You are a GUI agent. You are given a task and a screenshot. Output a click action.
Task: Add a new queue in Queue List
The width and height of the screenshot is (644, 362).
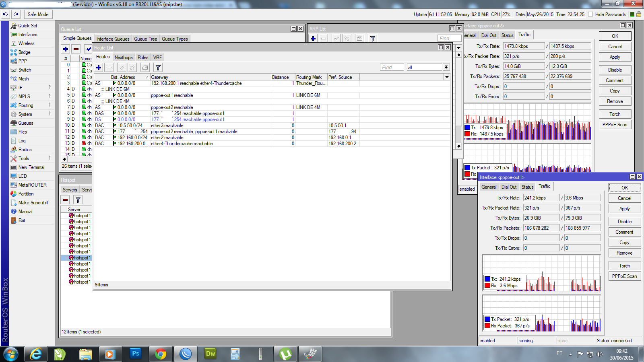[x=66, y=49]
